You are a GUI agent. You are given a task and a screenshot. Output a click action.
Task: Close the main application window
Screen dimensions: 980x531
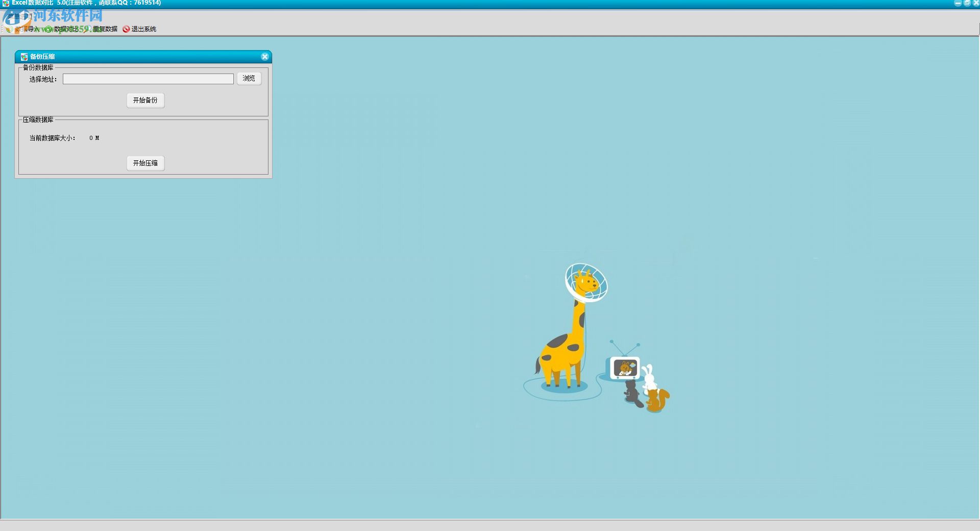pyautogui.click(x=975, y=3)
